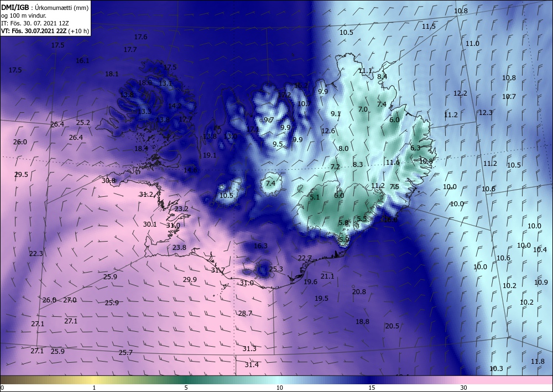Screen dimensions: 553x392
Task: Click the color scale label '15'
Action: 372,388
